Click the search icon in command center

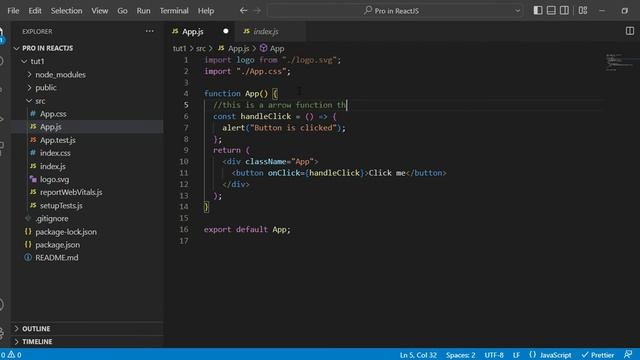368,11
